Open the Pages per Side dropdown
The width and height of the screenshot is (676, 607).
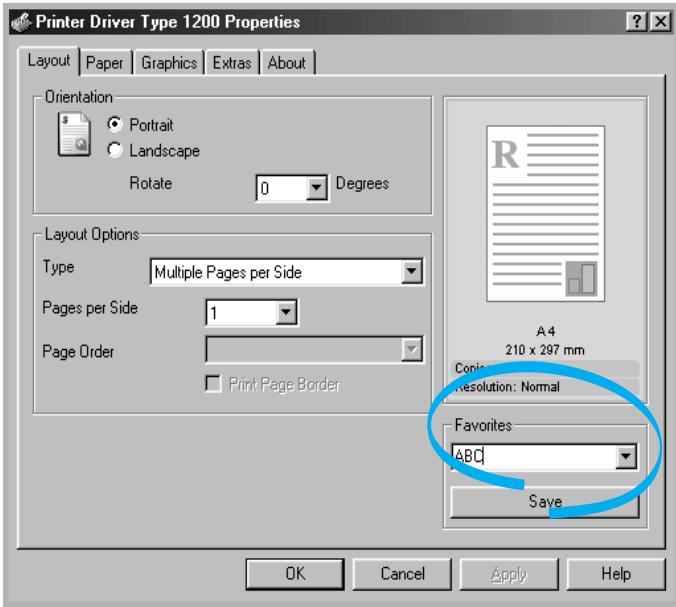point(286,312)
